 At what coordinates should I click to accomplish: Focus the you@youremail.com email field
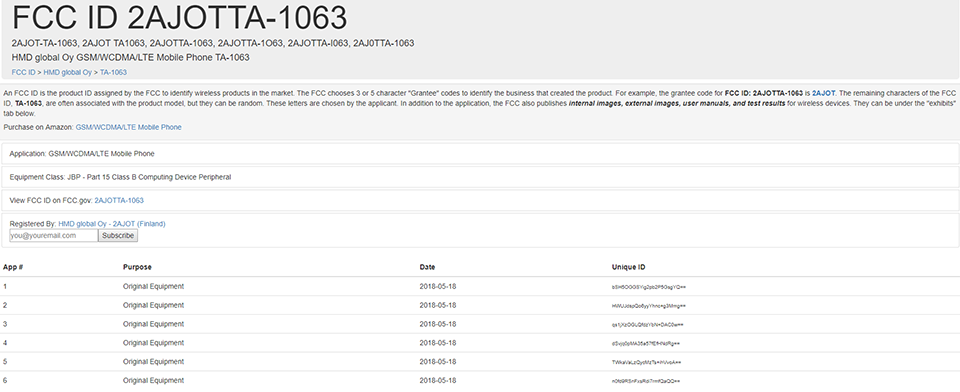click(53, 235)
